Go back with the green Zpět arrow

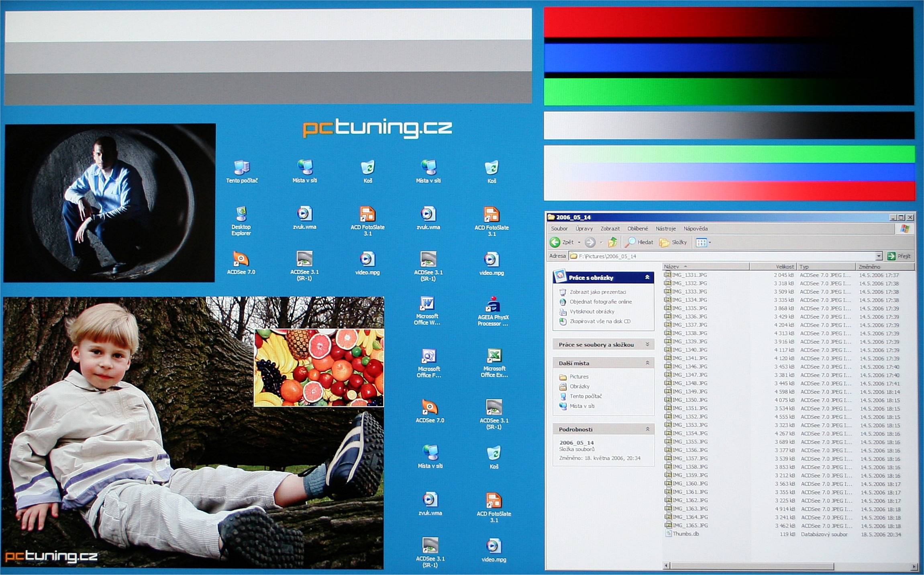(555, 242)
